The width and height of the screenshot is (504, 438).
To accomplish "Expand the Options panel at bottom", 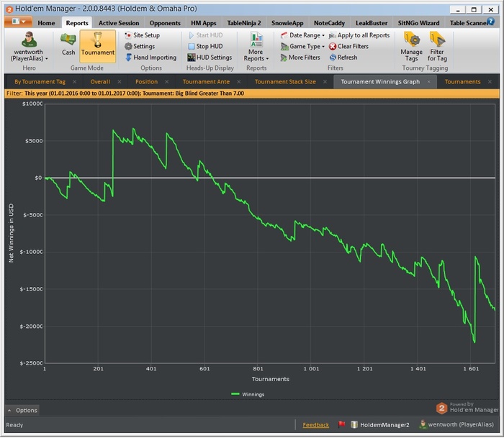I will point(22,410).
